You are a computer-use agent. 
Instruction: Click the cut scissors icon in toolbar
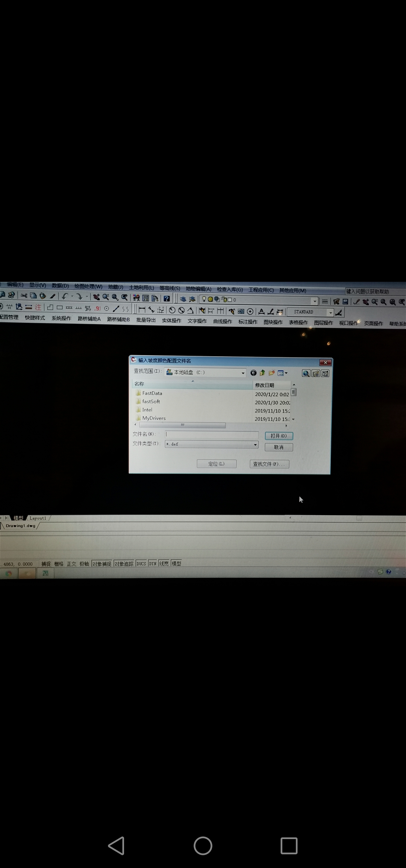coord(24,296)
